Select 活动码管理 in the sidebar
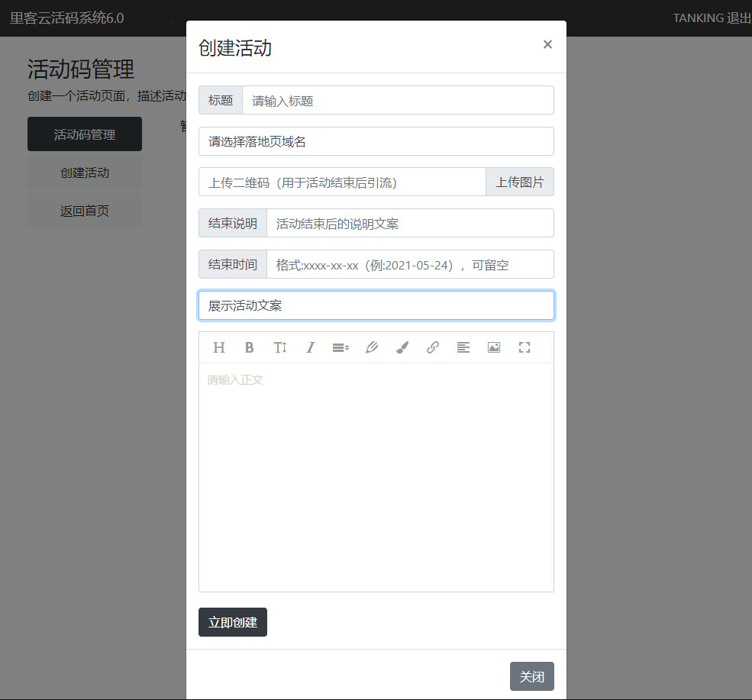 pos(85,134)
